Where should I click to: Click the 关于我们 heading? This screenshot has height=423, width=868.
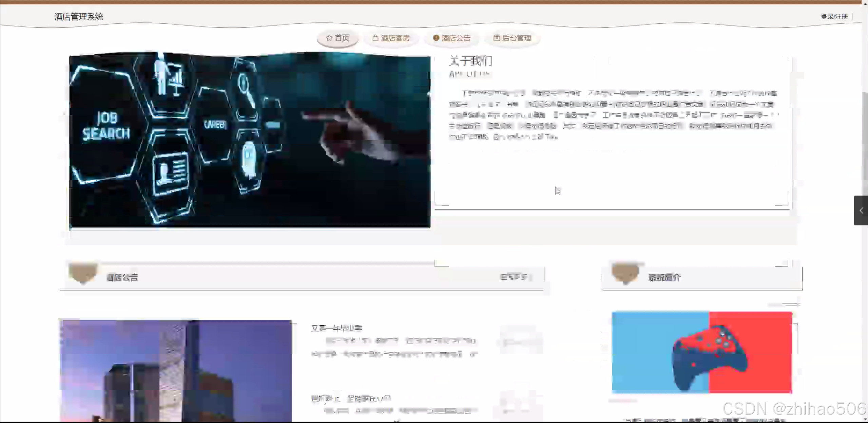[x=470, y=61]
